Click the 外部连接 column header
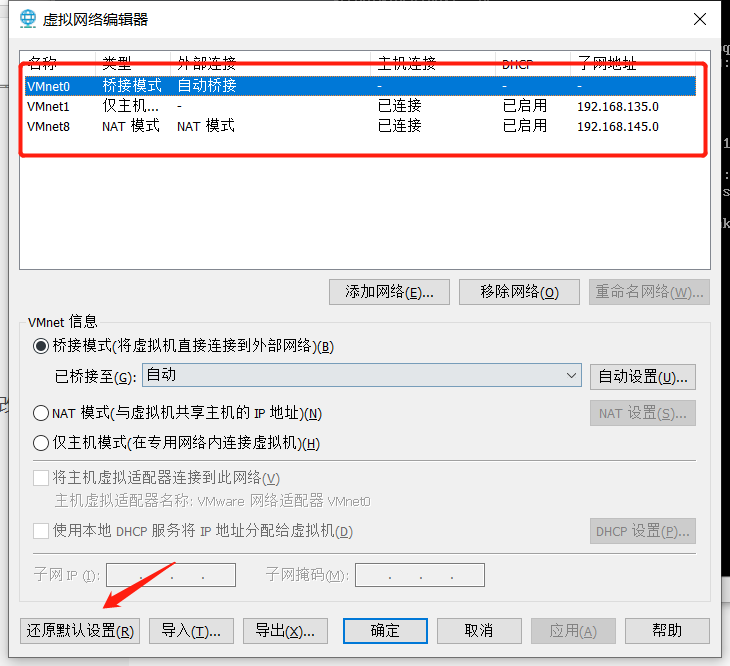Viewport: 730px width, 666px height. tap(270, 62)
